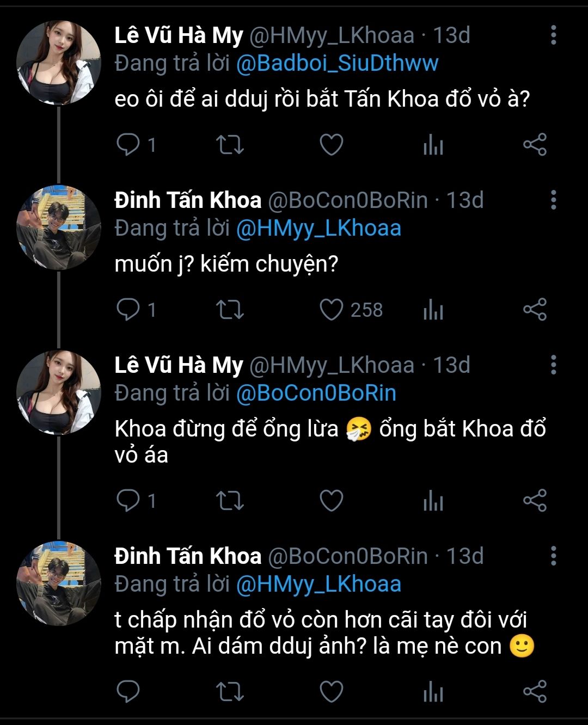Screen dimensions: 588x725
Task: Like the last tweet by Đinh Tấn Khoa
Action: 331,691
